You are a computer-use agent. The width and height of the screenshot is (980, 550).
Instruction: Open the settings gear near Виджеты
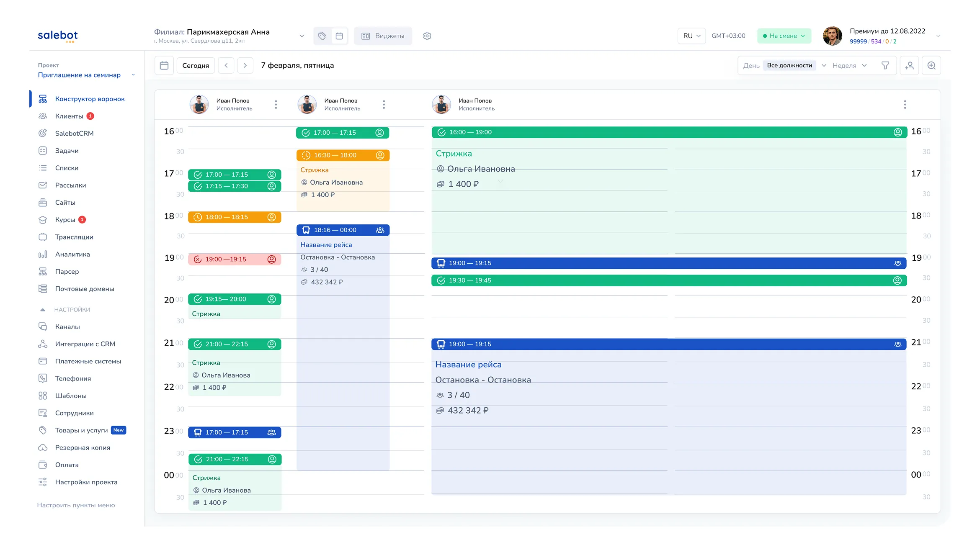[427, 36]
